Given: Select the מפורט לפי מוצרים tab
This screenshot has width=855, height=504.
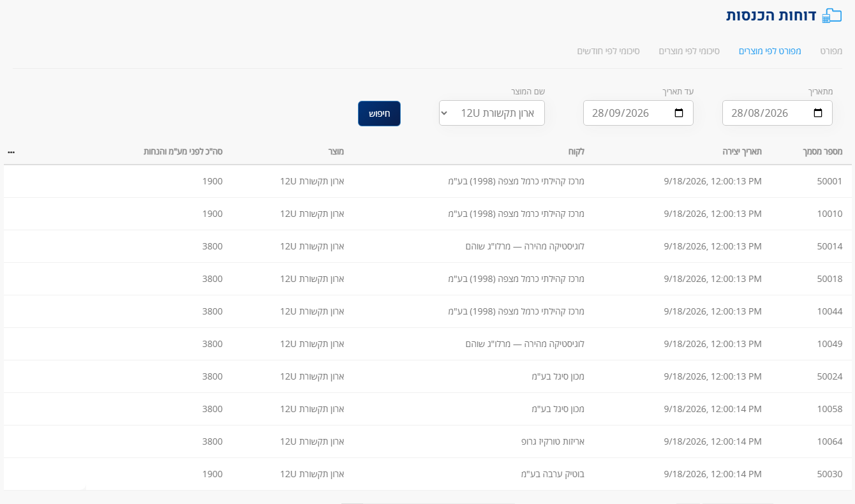Looking at the screenshot, I should point(770,50).
